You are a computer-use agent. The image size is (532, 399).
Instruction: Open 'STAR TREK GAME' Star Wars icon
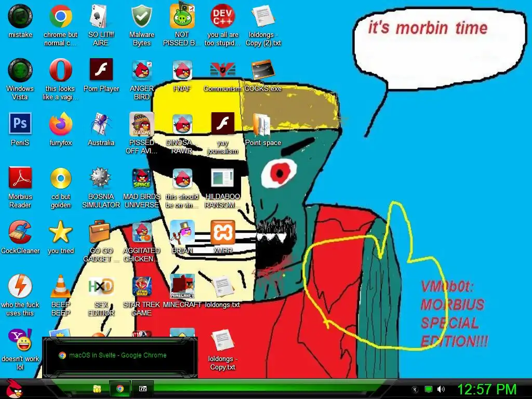pos(141,287)
